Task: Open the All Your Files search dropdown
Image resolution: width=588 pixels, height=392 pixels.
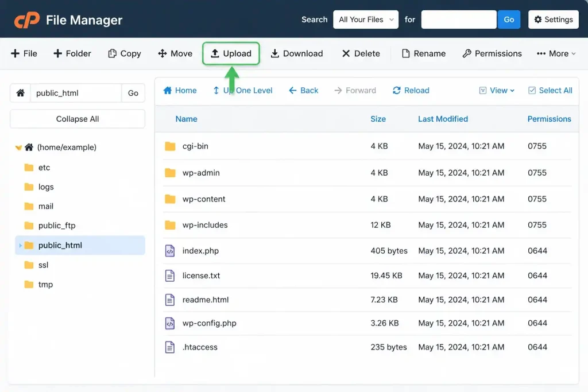Action: (x=366, y=20)
